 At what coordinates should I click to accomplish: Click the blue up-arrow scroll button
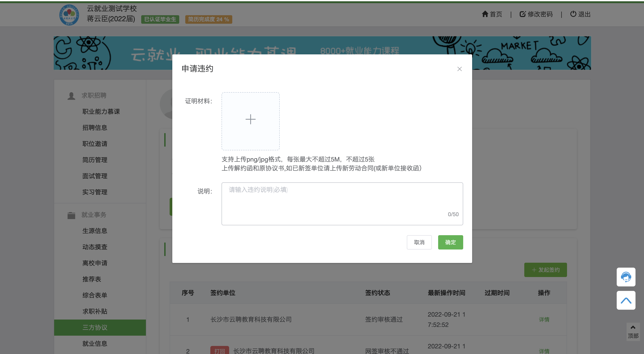tap(626, 300)
